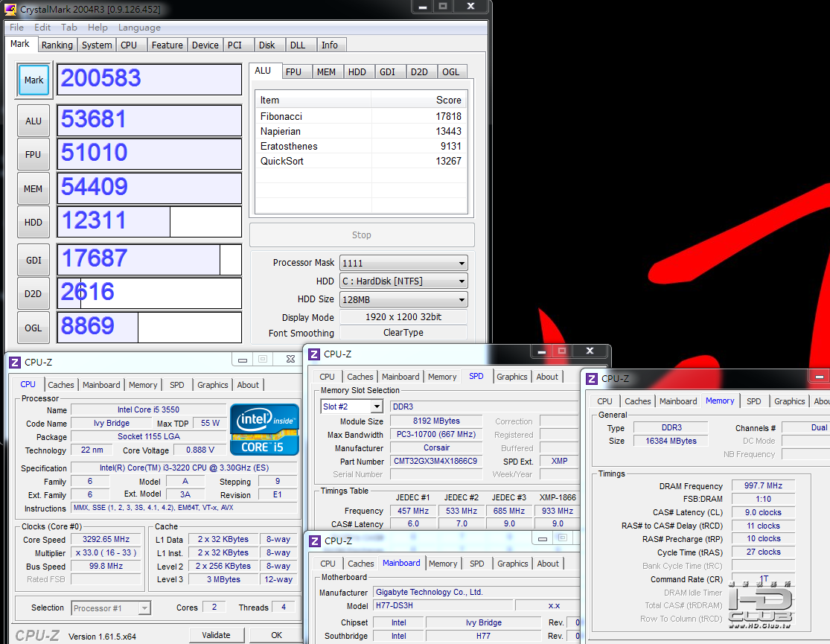Open the Language menu in CrystalMark
Screen dimensions: 830x644
tap(139, 28)
